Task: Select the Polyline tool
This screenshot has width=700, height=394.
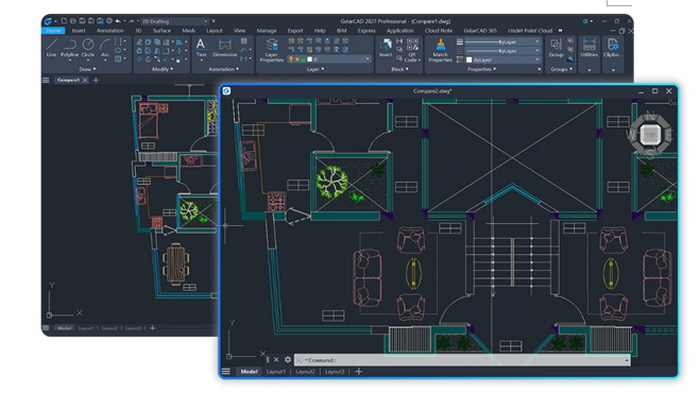Action: click(69, 48)
